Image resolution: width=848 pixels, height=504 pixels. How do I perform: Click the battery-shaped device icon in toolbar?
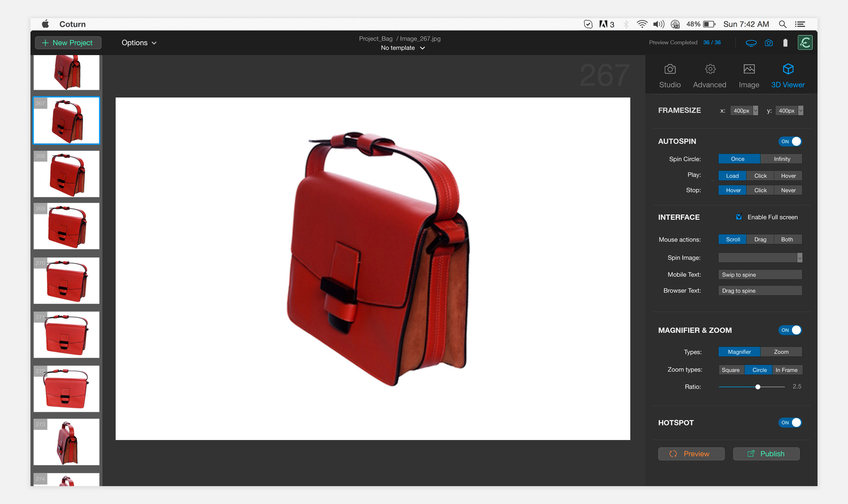coord(785,43)
